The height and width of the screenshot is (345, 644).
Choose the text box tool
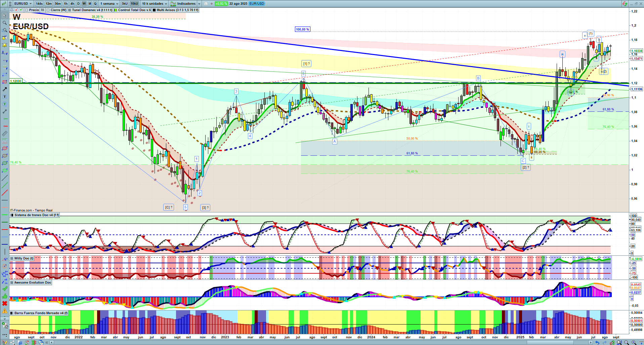click(4, 97)
